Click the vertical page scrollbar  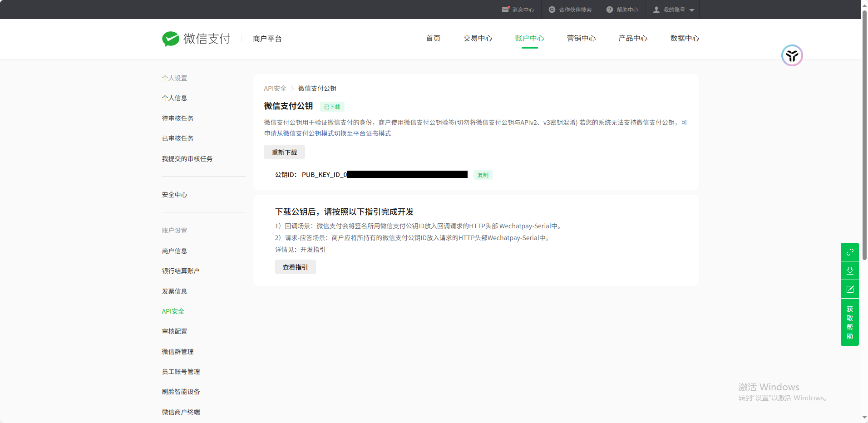click(864, 136)
